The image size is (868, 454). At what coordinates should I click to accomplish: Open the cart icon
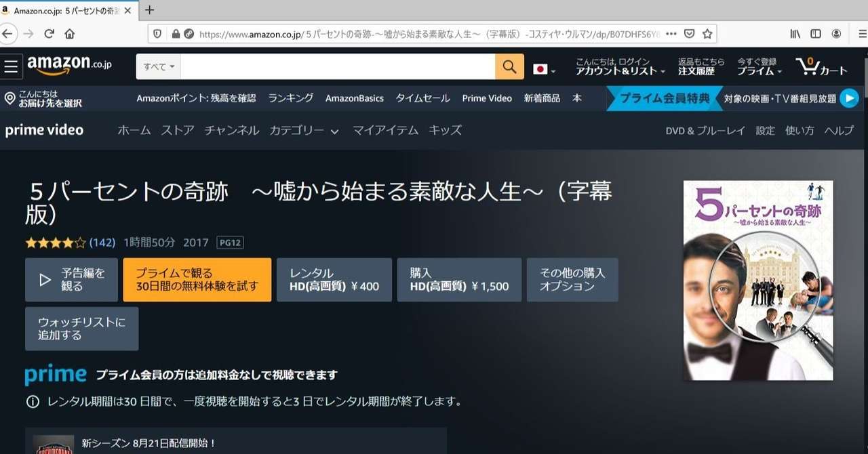(822, 66)
